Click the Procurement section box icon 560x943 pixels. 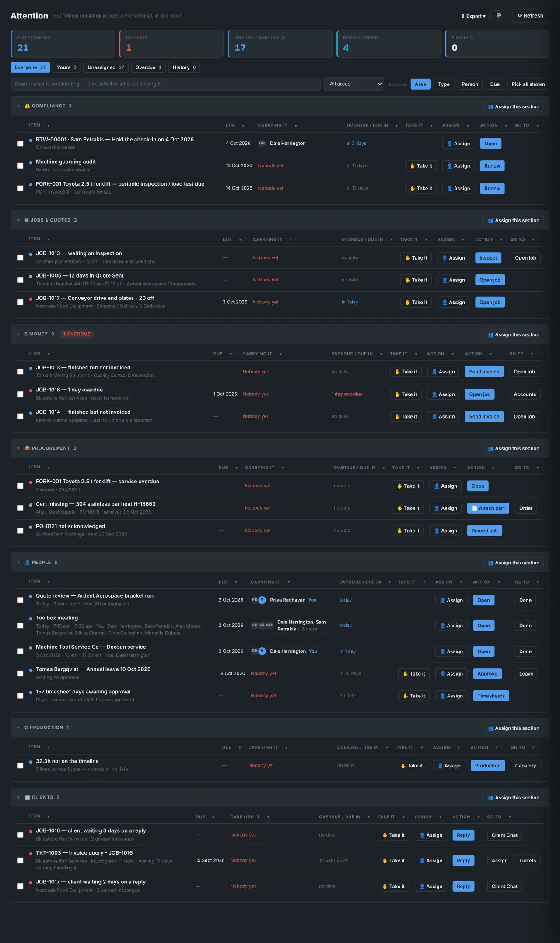click(27, 448)
